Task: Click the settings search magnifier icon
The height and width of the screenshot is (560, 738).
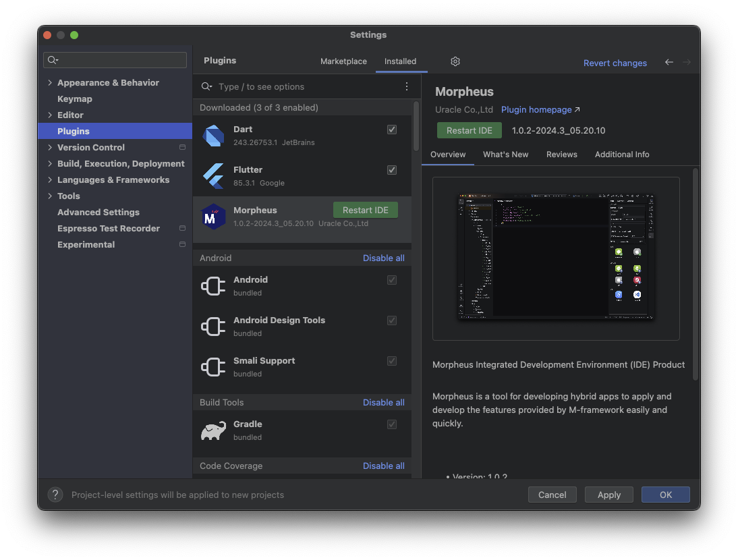Action: pyautogui.click(x=52, y=60)
